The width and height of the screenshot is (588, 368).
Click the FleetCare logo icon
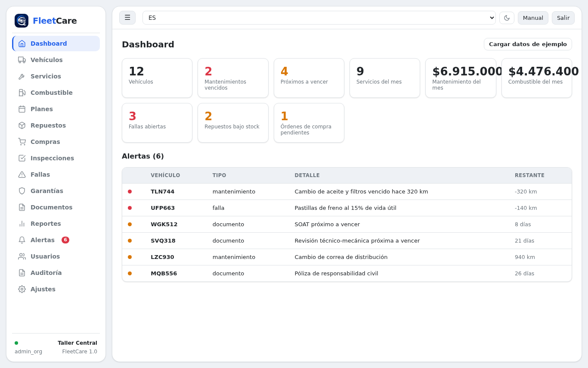click(x=22, y=21)
